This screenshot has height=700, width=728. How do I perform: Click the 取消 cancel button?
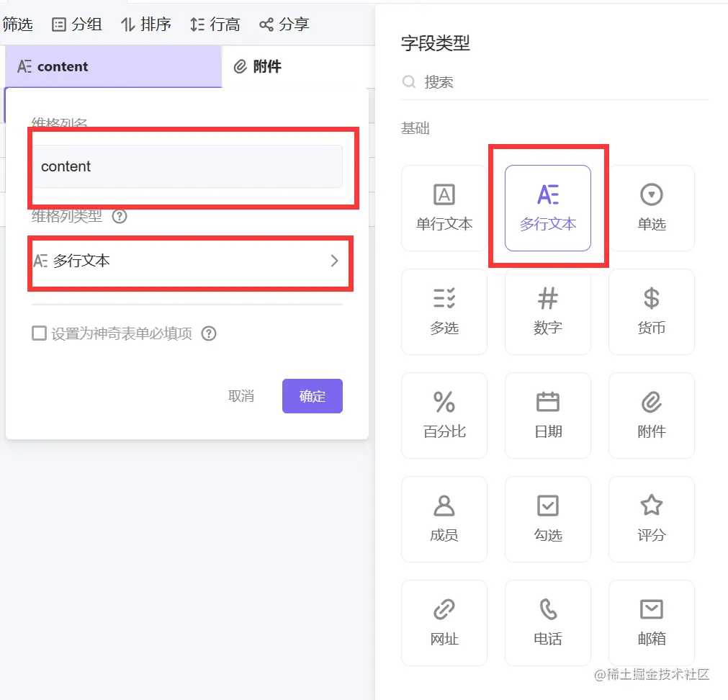tap(241, 396)
